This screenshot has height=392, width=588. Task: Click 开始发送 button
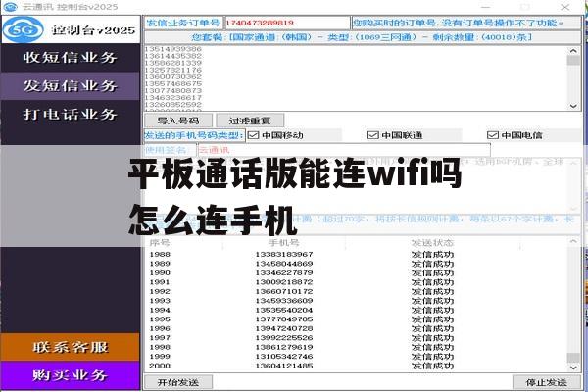pos(178,382)
